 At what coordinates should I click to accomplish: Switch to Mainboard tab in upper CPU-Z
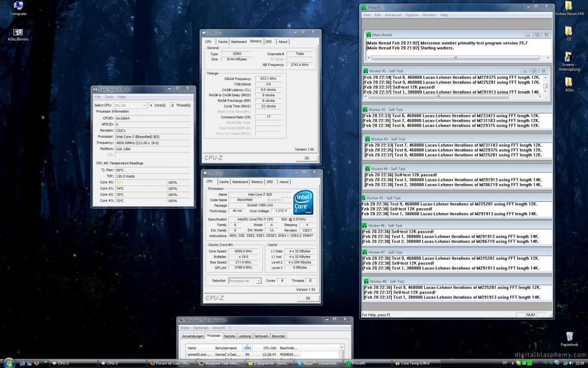(x=239, y=42)
